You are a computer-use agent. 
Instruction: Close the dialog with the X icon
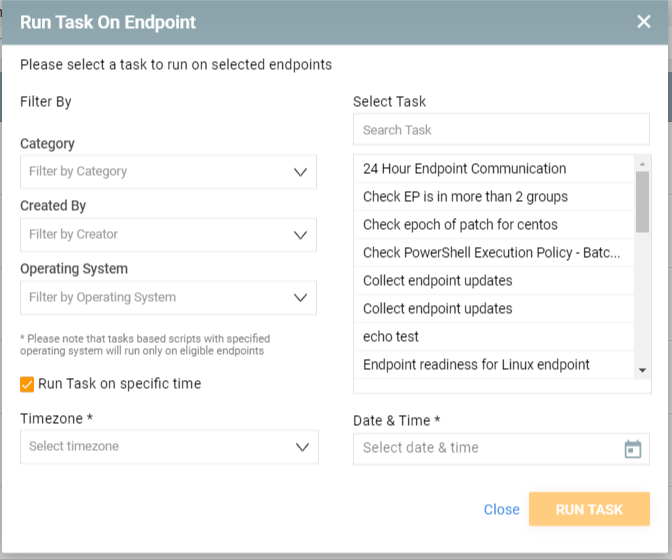click(643, 21)
